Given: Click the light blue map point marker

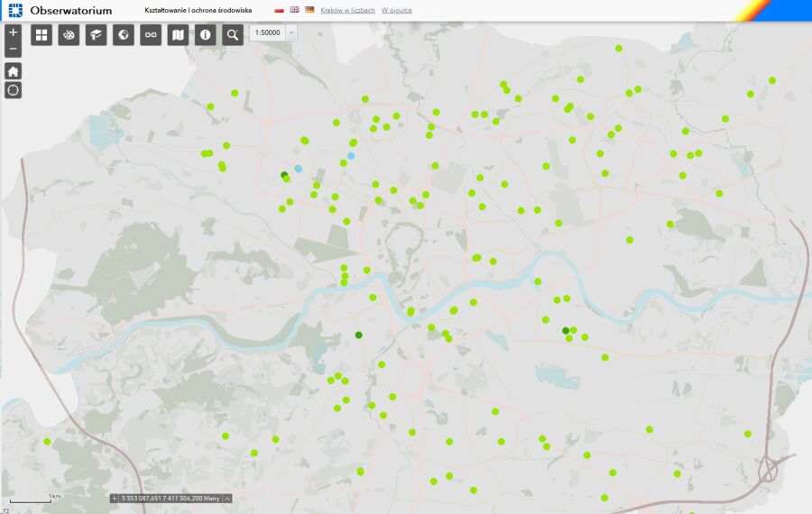Looking at the screenshot, I should [x=298, y=169].
